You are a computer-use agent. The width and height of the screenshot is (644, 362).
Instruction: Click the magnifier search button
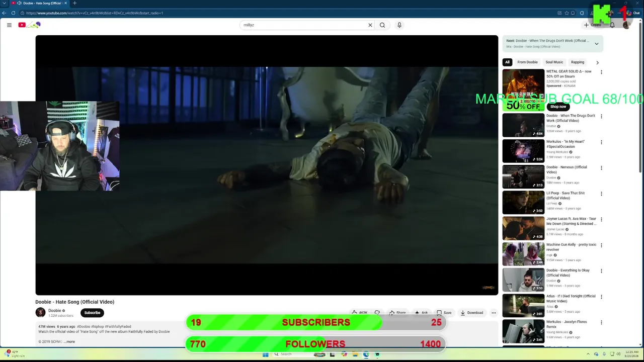click(382, 25)
